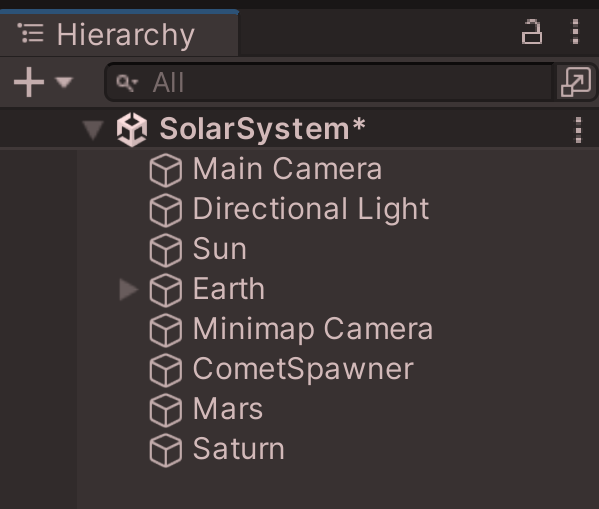Expand the Earth object children
The height and width of the screenshot is (509, 599).
click(x=128, y=289)
